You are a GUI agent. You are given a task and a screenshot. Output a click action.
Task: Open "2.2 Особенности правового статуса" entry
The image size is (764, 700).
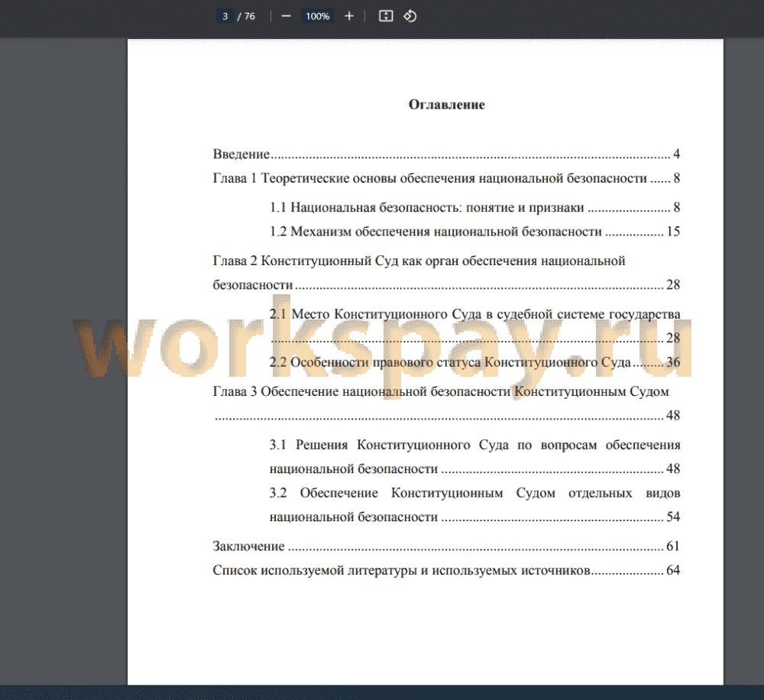point(474,362)
